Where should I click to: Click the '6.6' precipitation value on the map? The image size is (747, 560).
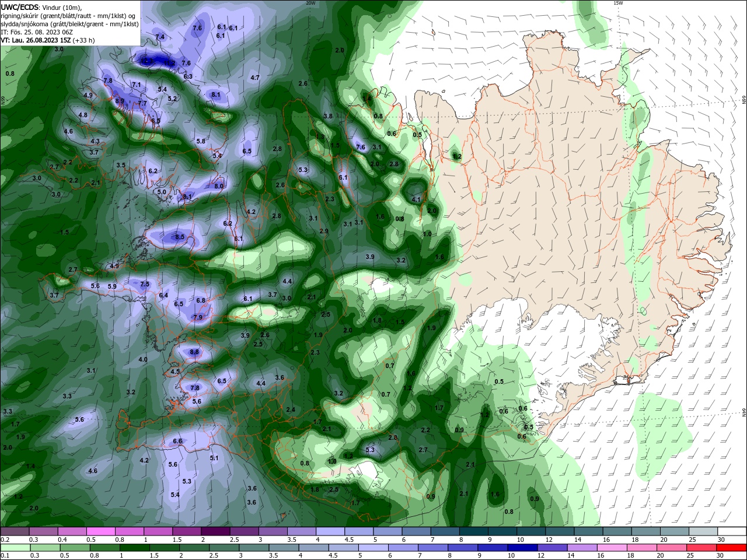(178, 441)
